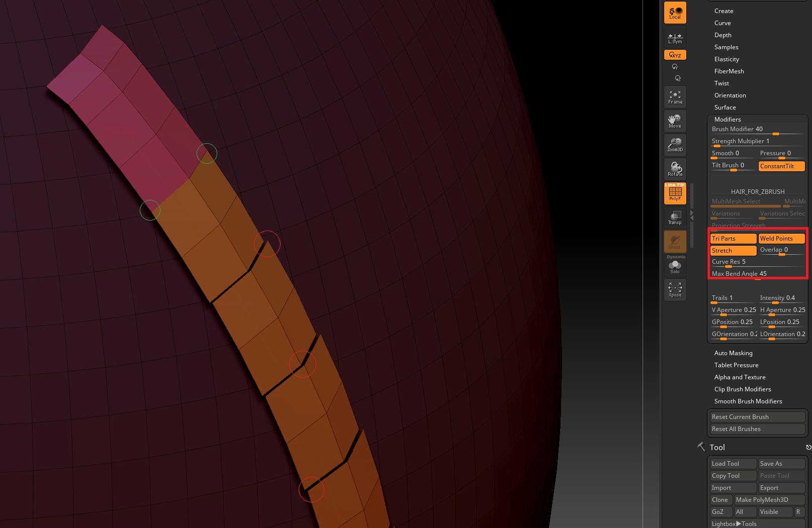Open the Elasticity section
The image size is (812, 528).
pos(727,59)
